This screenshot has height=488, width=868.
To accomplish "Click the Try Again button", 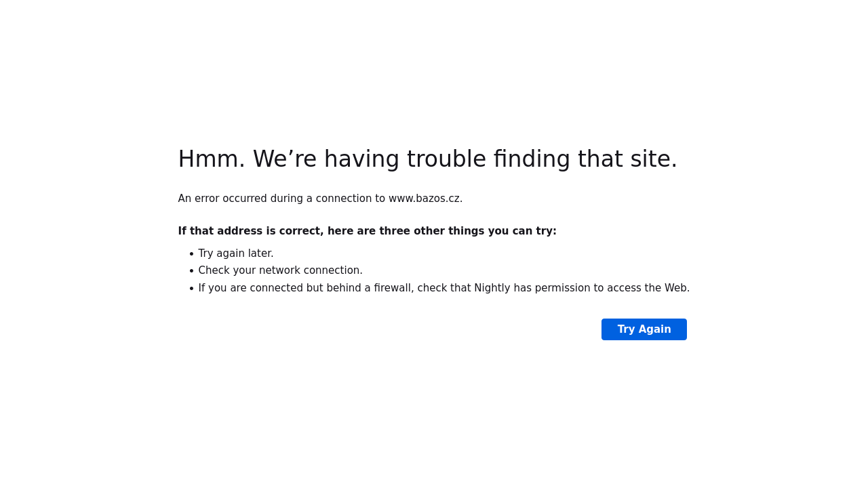I will (x=644, y=329).
